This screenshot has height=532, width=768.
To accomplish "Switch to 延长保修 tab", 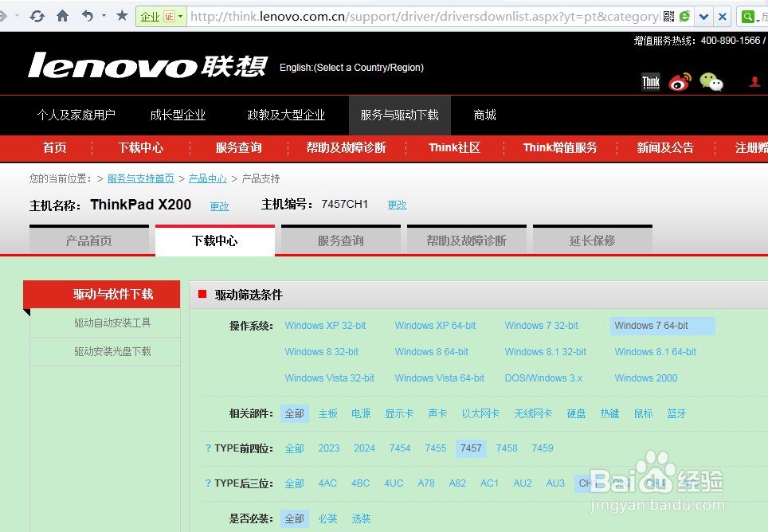I will click(x=593, y=241).
